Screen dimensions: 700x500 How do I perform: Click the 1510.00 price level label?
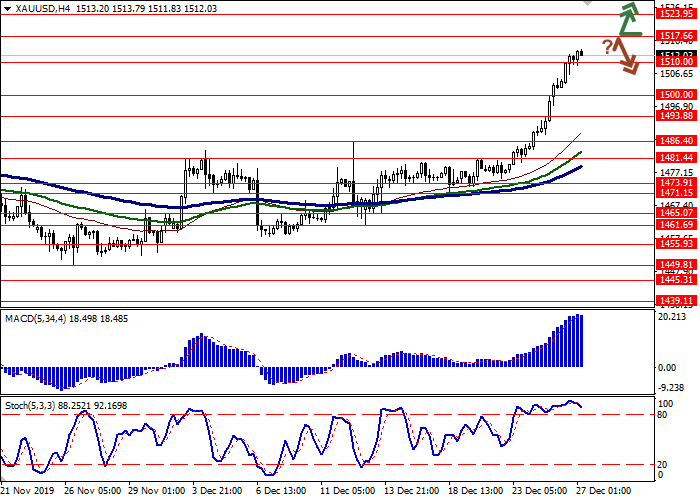point(675,62)
